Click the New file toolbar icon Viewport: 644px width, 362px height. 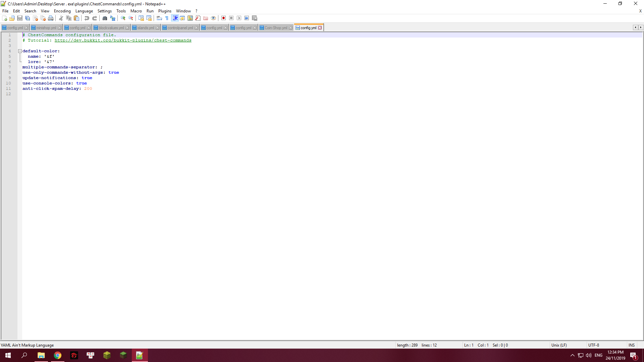pyautogui.click(x=4, y=18)
